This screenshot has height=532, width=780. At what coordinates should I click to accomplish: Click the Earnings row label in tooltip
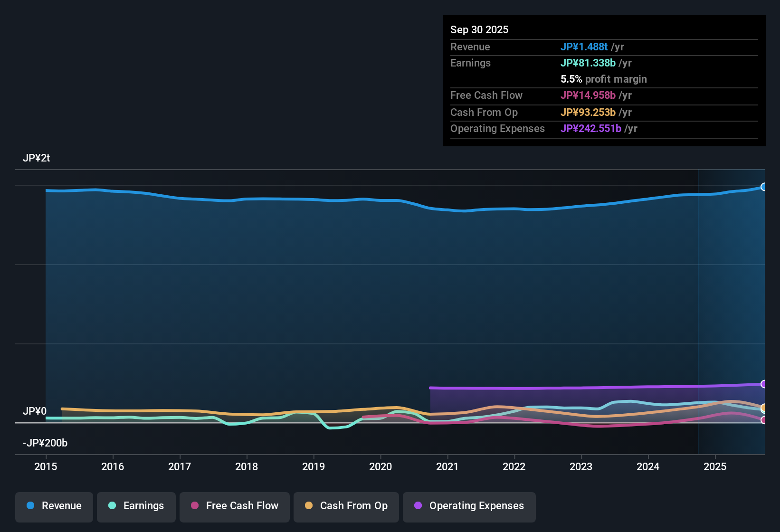(470, 63)
